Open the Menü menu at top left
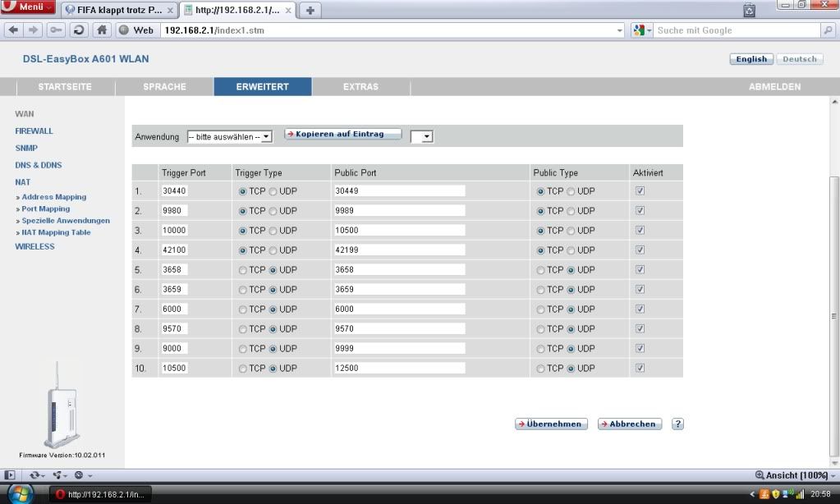 27,6
